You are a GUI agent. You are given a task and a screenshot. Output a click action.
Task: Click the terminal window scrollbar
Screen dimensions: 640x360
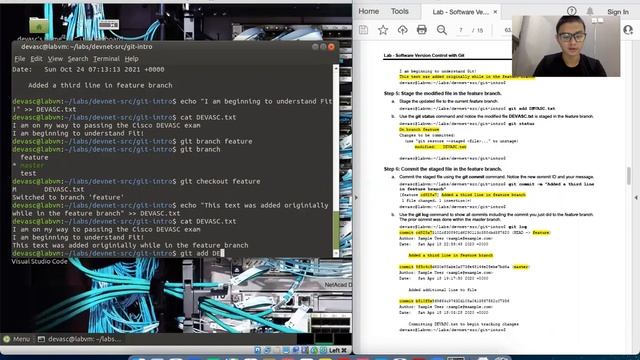[336, 229]
